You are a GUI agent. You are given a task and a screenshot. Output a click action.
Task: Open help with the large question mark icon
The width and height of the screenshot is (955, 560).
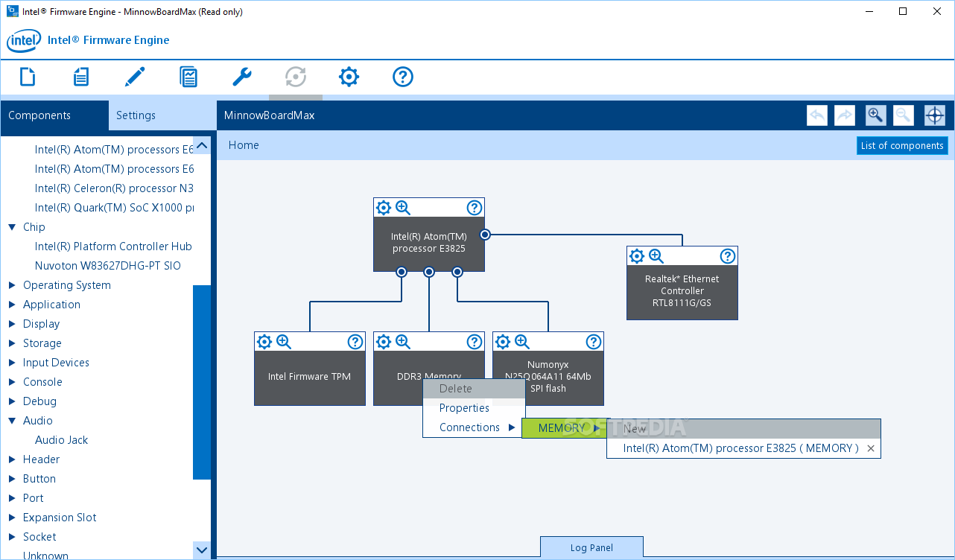pos(403,77)
